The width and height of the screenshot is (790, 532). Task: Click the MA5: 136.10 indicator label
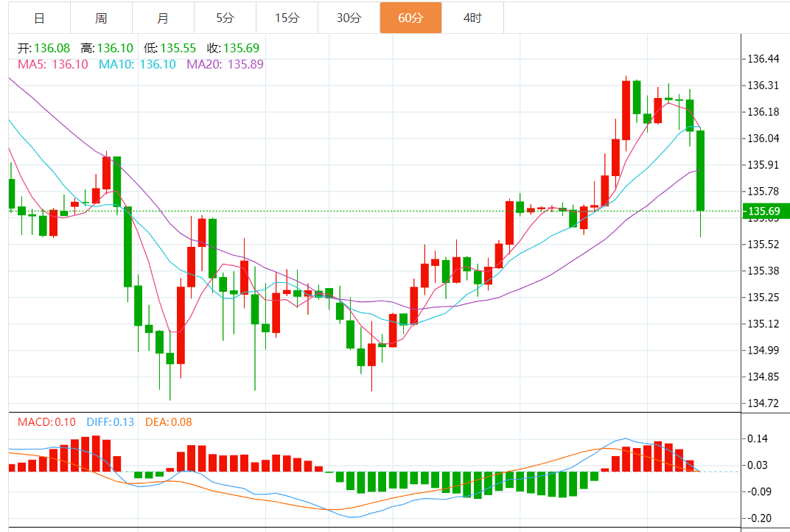click(53, 65)
